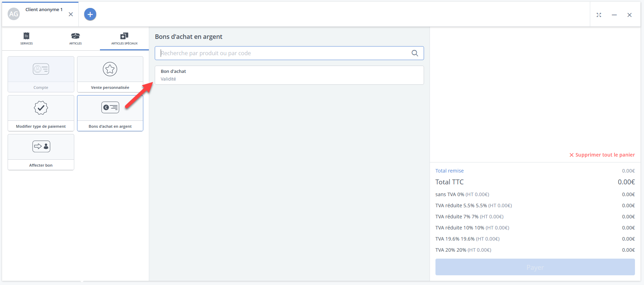Select the Bon d'achat list item
Viewport: 644px width, 285px height.
[289, 75]
